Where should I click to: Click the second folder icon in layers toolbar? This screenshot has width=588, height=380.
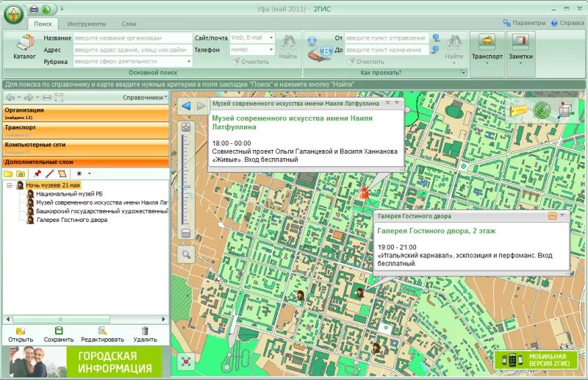[21, 173]
